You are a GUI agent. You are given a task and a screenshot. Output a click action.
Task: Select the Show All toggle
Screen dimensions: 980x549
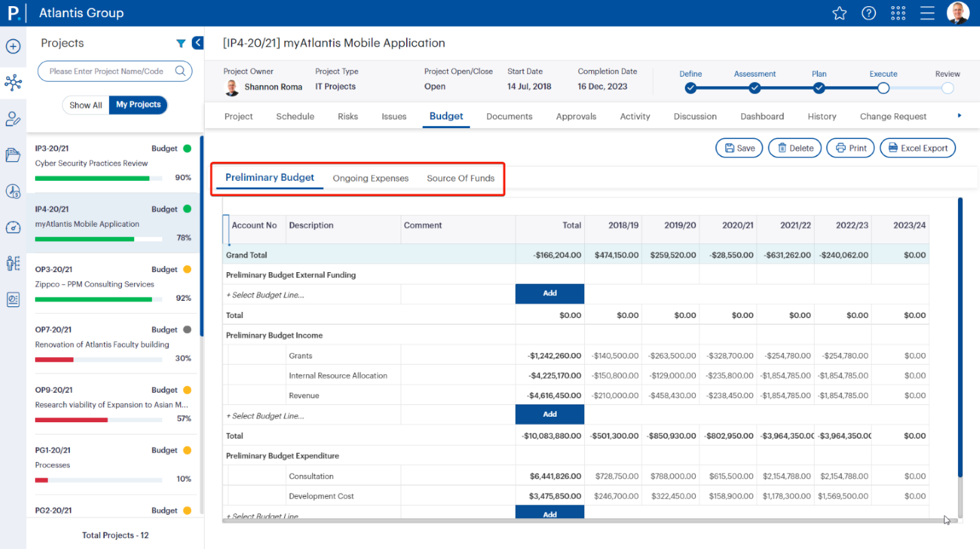(x=86, y=105)
